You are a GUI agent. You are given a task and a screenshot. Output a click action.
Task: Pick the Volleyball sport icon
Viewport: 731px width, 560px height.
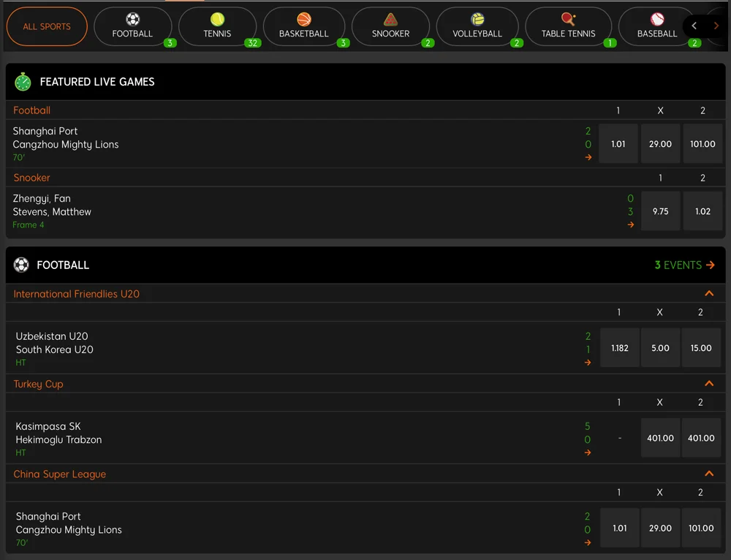click(477, 20)
